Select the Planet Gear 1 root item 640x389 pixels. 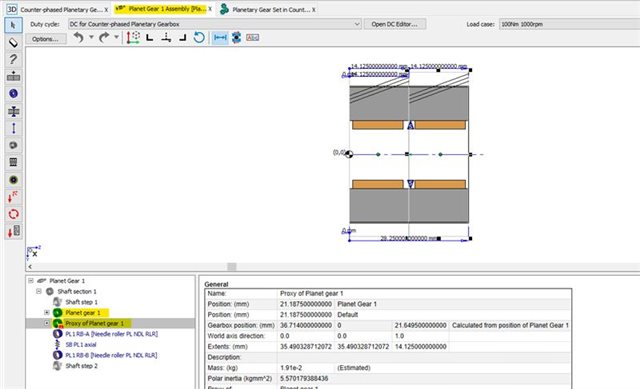tap(67, 281)
